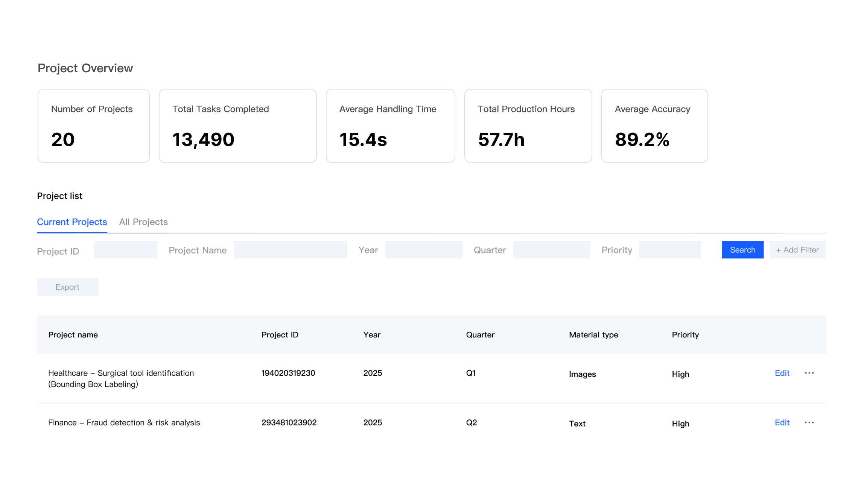Open the Priority filter field
The width and height of the screenshot is (867, 504).
click(x=670, y=249)
